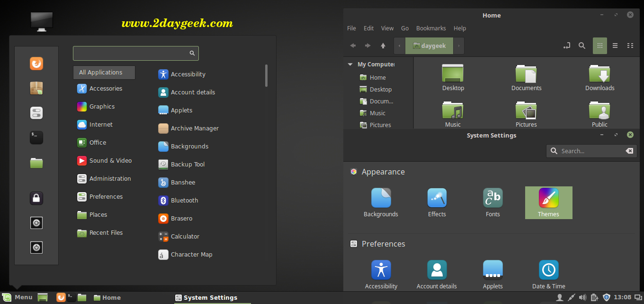Click the Menu button on the panel
644x304 pixels.
point(18,297)
